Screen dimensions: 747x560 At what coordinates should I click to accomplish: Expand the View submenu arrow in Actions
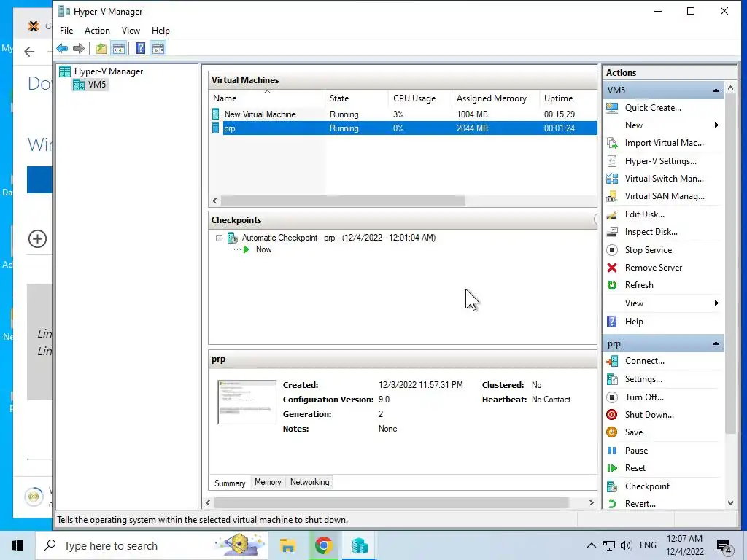716,303
